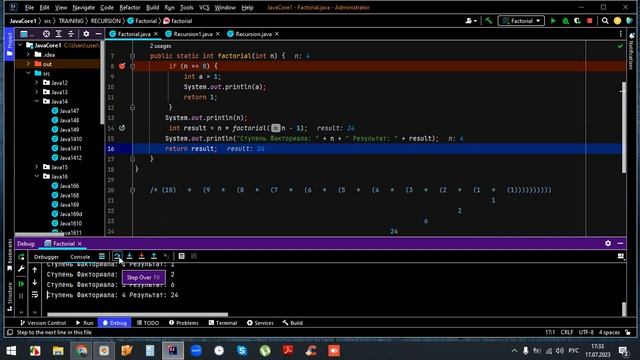This screenshot has width=640, height=360.
Task: Open the VCS menu
Action: tap(204, 7)
